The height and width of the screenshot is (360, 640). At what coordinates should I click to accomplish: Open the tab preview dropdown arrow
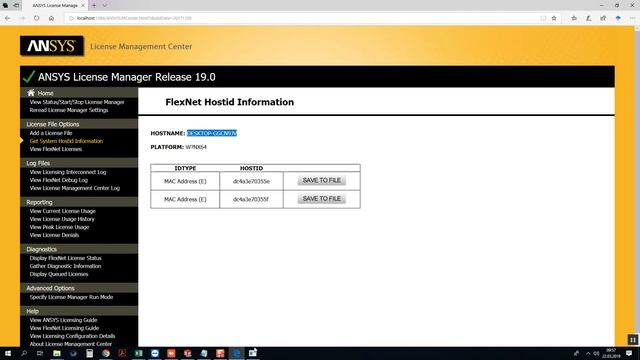click(104, 5)
